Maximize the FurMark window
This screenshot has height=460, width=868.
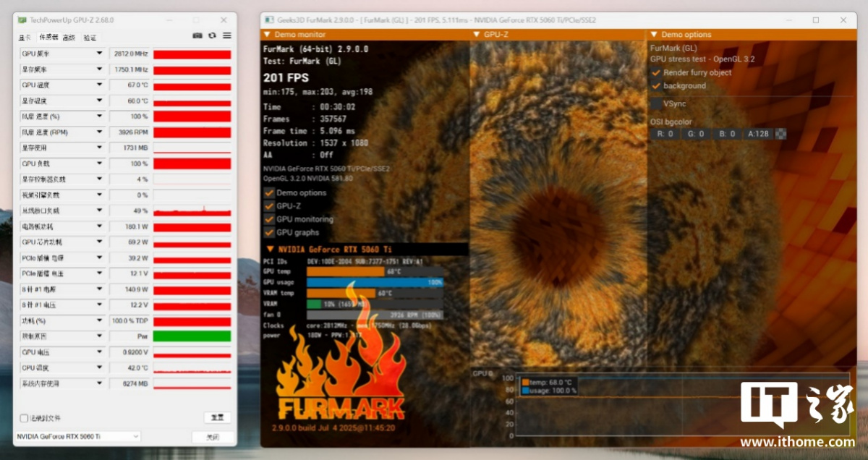click(816, 20)
